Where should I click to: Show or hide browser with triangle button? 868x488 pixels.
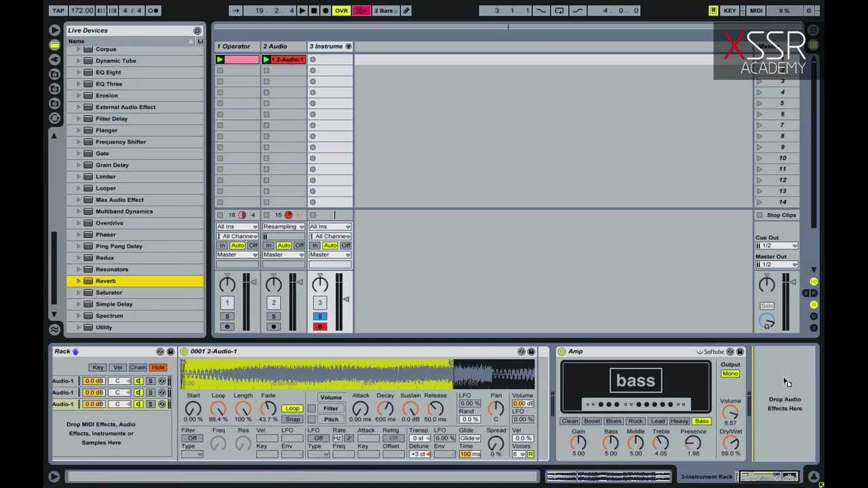tap(54, 30)
